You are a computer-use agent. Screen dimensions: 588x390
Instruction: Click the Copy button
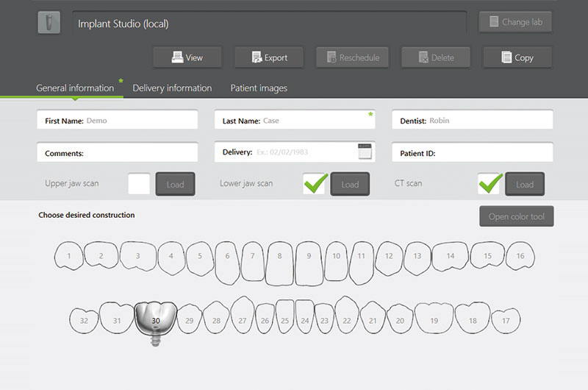point(517,57)
